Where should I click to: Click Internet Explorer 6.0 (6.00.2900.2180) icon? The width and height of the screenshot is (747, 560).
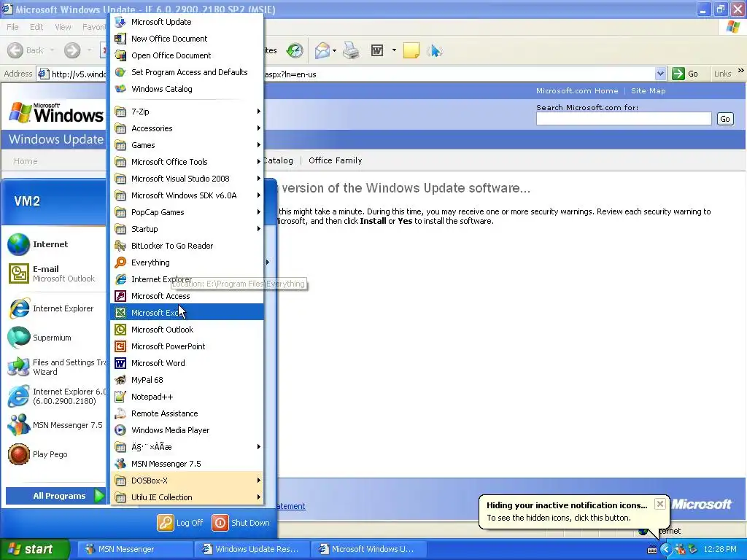(x=18, y=396)
